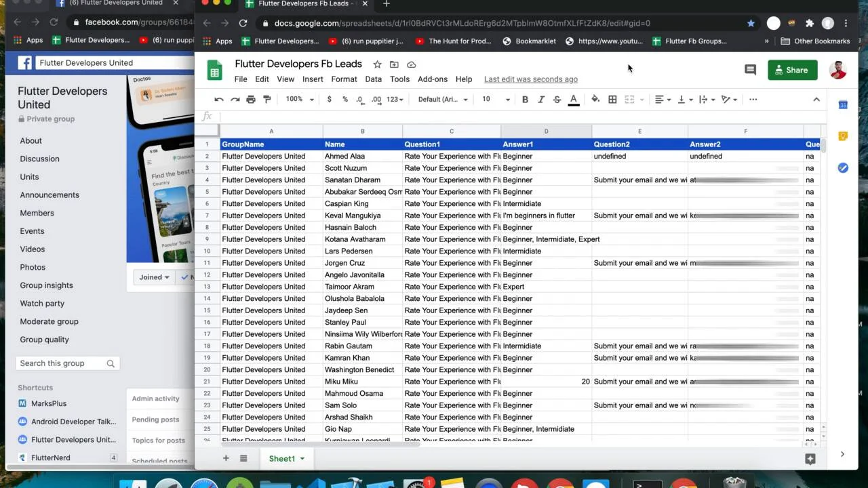Click the print icon in Sheets toolbar
This screenshot has width=868, height=488.
(x=251, y=100)
